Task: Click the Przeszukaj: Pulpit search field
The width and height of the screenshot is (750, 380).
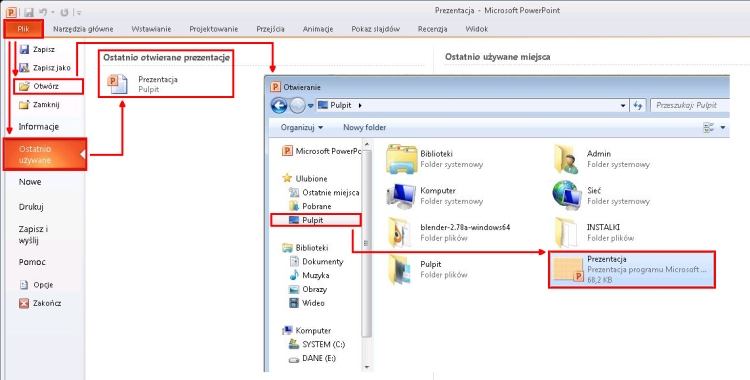Action: coord(689,105)
